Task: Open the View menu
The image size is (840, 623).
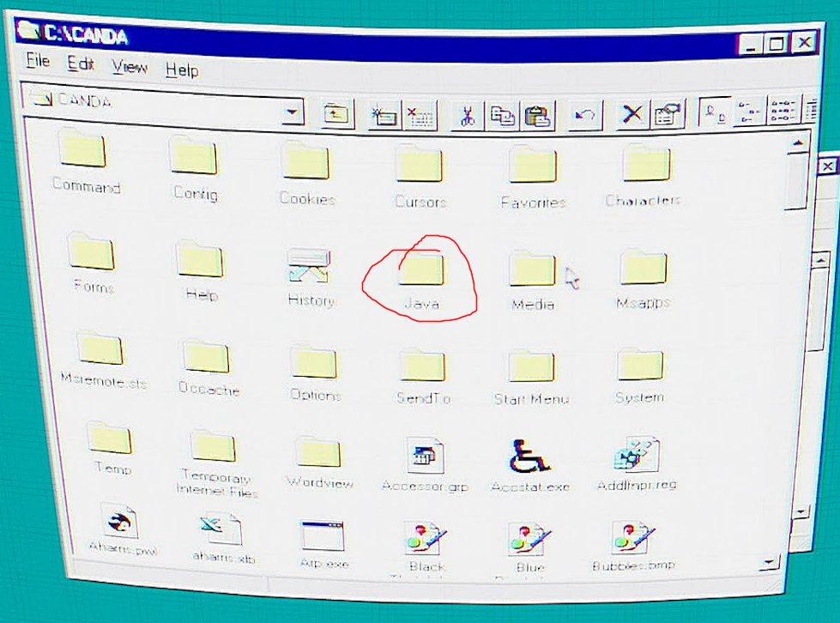Action: point(129,67)
